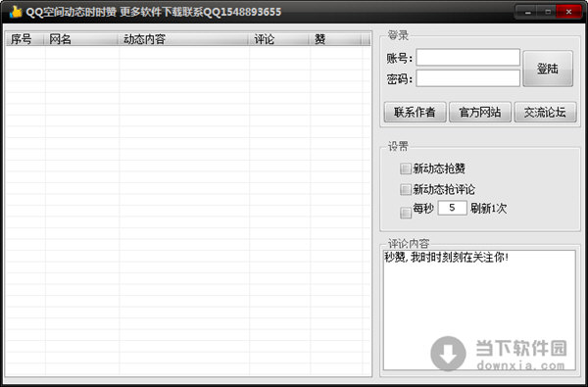Image resolution: width=588 pixels, height=387 pixels.
Task: Enable the 新动态抢评论 checkbox
Action: (x=406, y=189)
